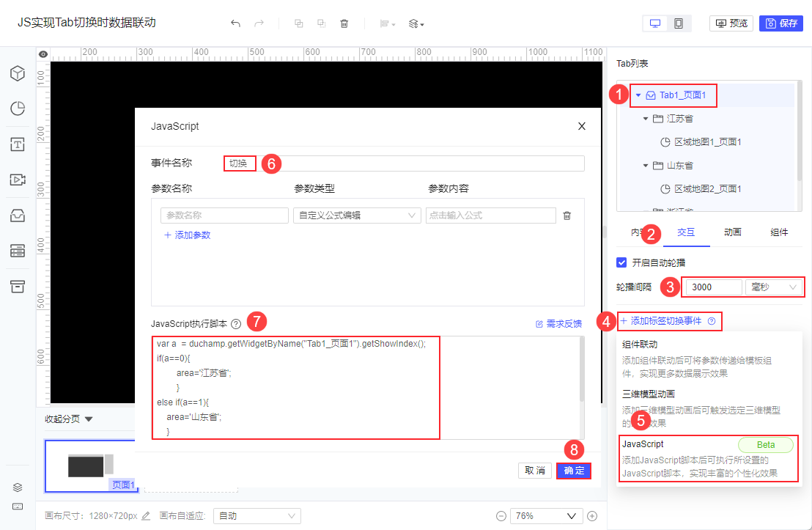Click the Tab list panel scrollbar
Screen dimensions: 812x530
tap(799, 132)
